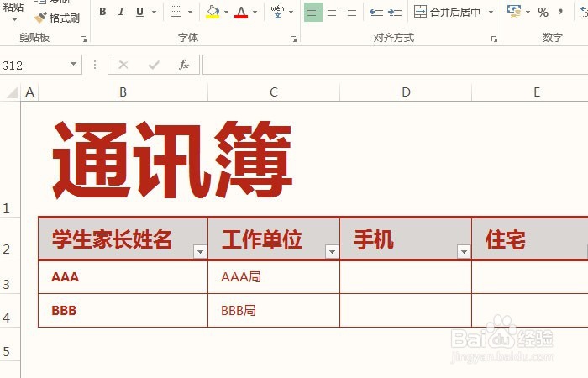Click into the formula bar
Screen dimensions: 588x378
(396, 65)
